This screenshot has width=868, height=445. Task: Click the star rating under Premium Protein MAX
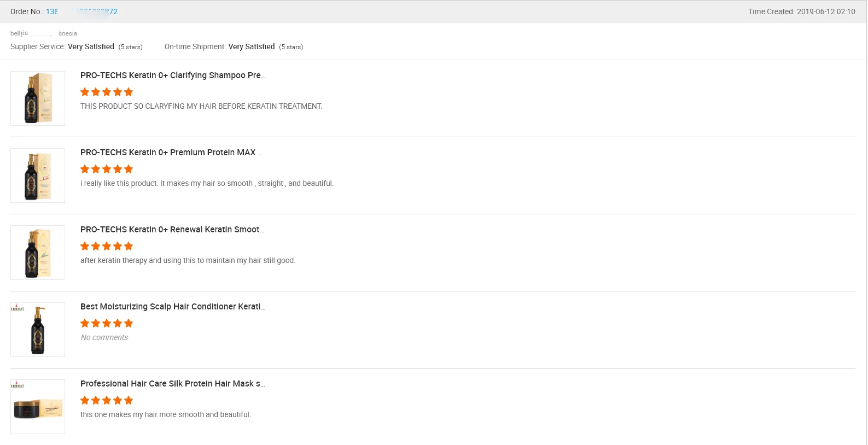click(x=107, y=169)
